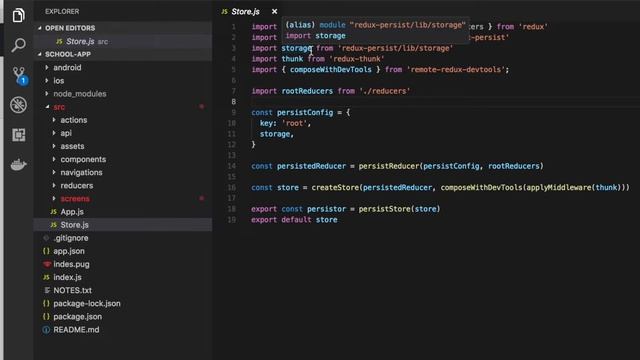Open index.js in the file tree
640x360 pixels.
click(x=67, y=277)
